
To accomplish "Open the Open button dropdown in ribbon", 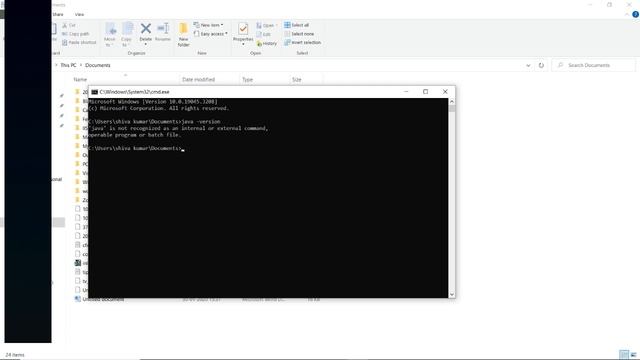I will pos(277,25).
